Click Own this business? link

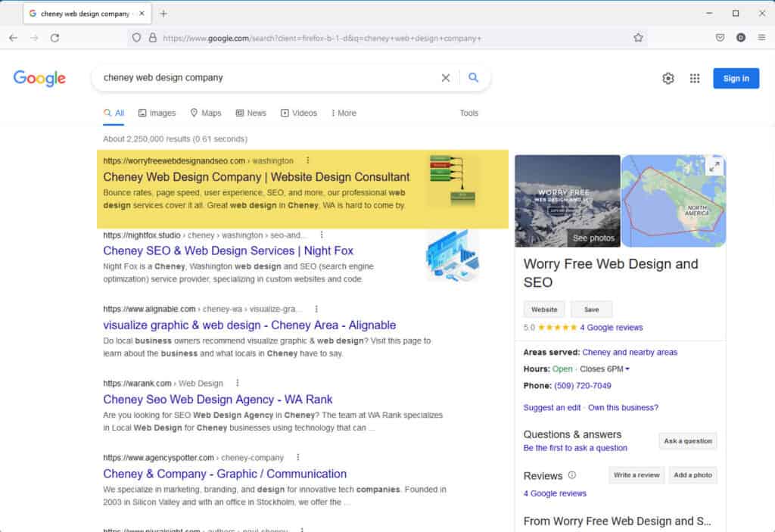tap(623, 407)
